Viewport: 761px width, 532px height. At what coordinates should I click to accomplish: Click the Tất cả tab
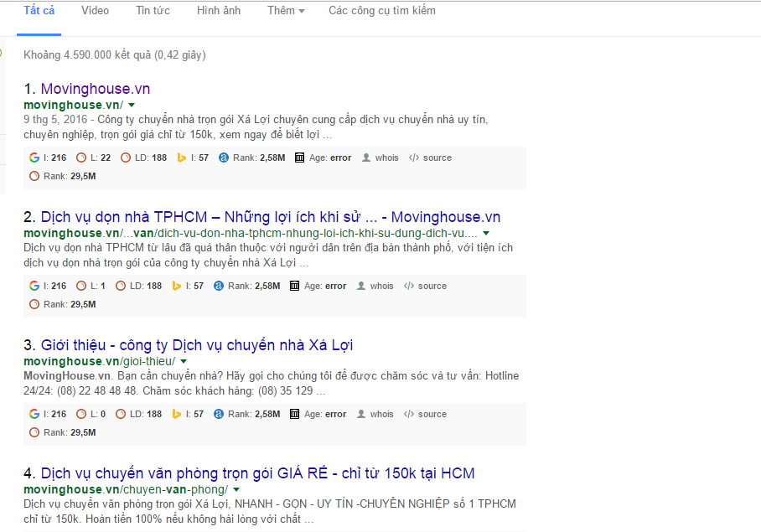39,11
